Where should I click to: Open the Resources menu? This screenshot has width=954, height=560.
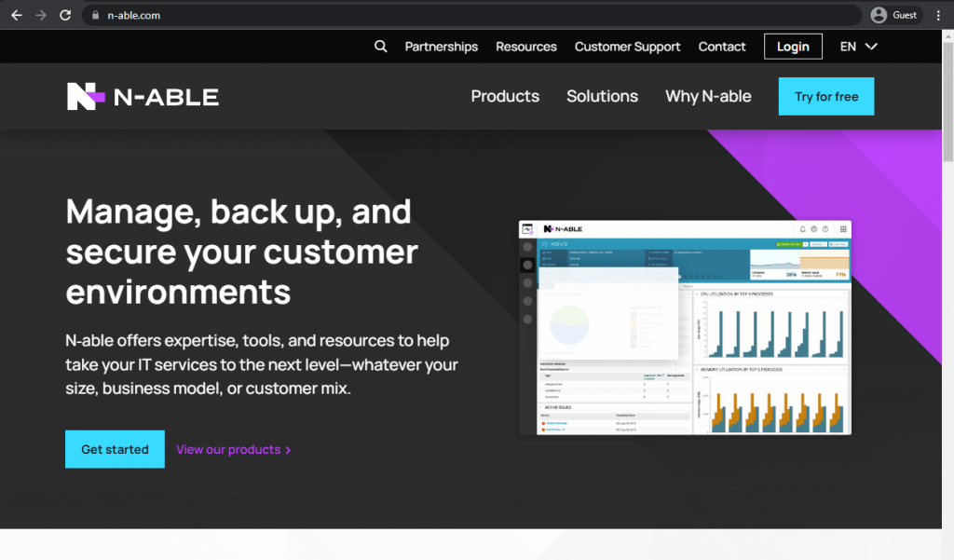(526, 47)
